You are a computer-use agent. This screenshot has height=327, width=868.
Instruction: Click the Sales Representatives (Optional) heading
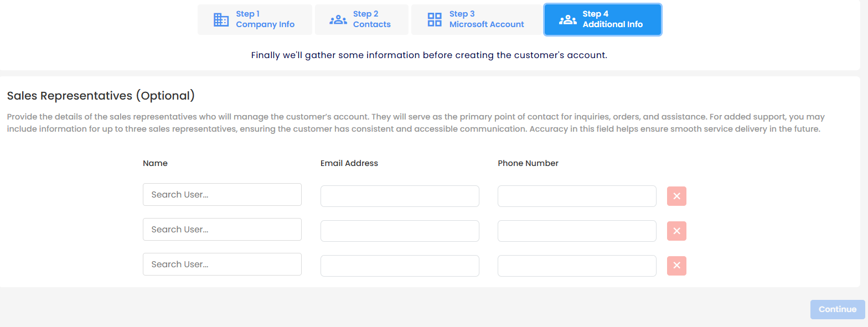[101, 96]
